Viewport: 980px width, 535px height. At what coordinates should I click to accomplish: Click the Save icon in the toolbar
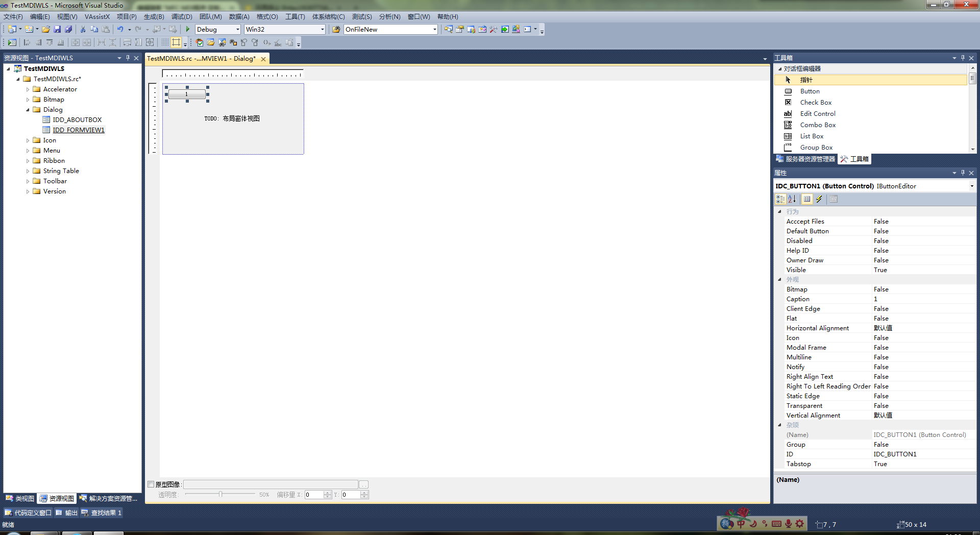[57, 30]
